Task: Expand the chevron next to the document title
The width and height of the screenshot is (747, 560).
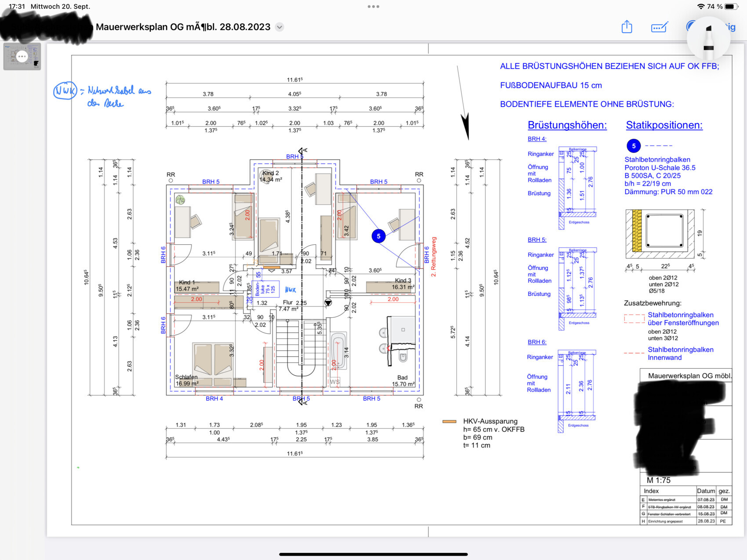Action: click(279, 27)
